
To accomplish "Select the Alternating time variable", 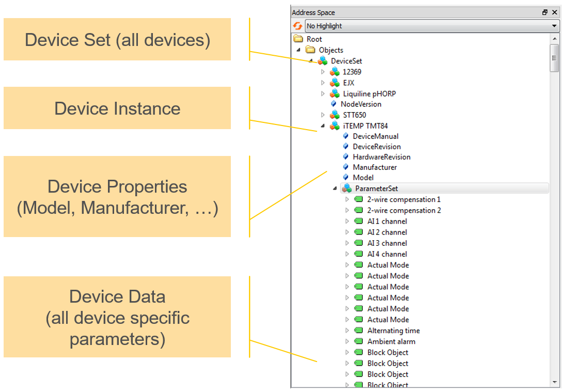I will (x=393, y=331).
